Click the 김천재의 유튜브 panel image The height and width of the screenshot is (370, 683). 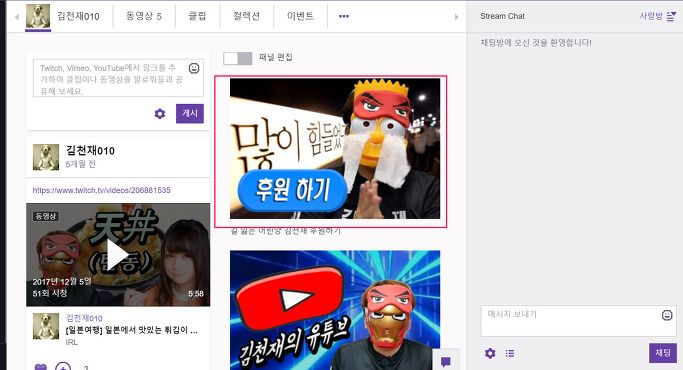[335, 310]
